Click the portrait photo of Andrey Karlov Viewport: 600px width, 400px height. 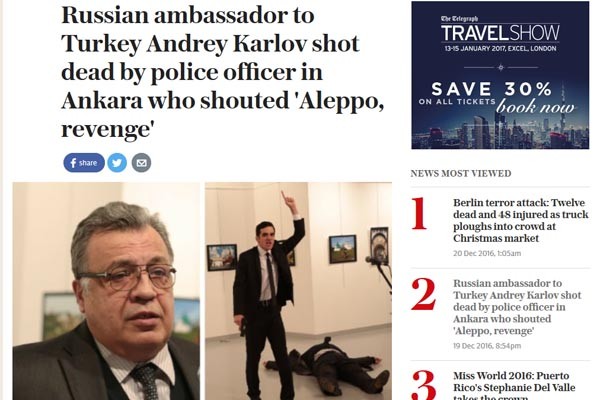point(106,291)
